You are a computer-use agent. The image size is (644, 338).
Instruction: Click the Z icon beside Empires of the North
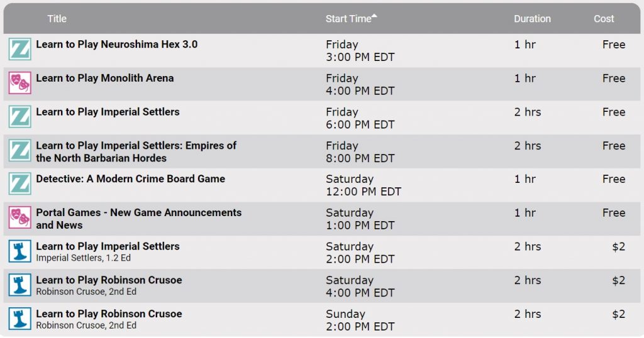tap(19, 150)
